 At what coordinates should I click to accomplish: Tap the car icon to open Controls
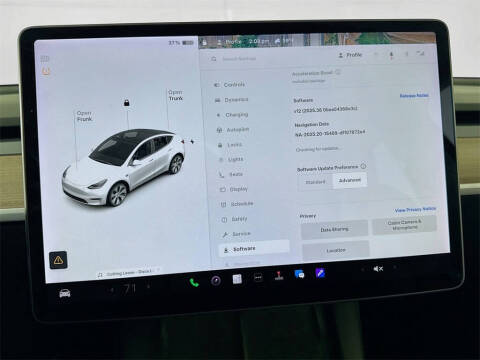65,294
